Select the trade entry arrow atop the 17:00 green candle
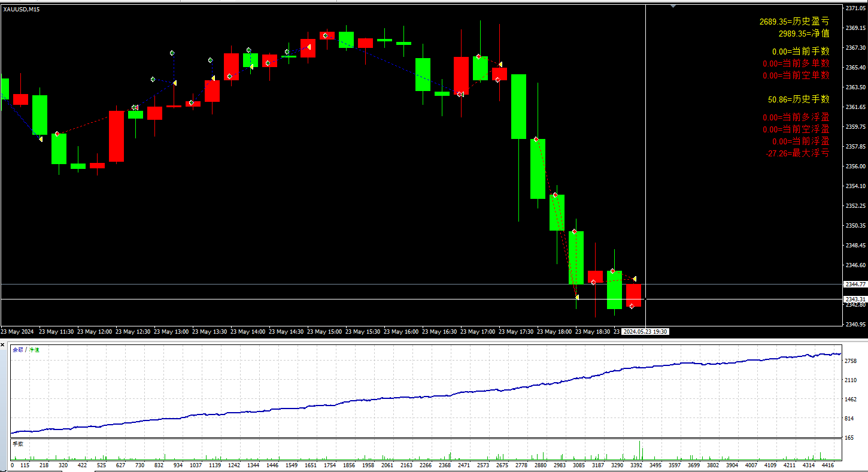 coord(478,57)
